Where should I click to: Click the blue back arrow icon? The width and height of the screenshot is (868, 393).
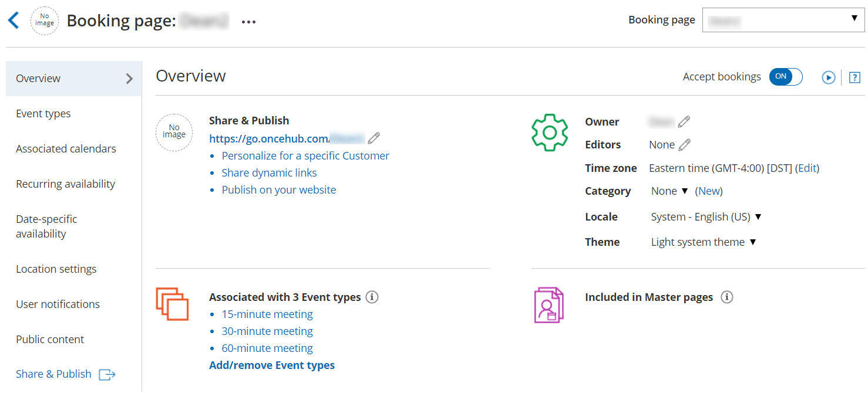[13, 21]
